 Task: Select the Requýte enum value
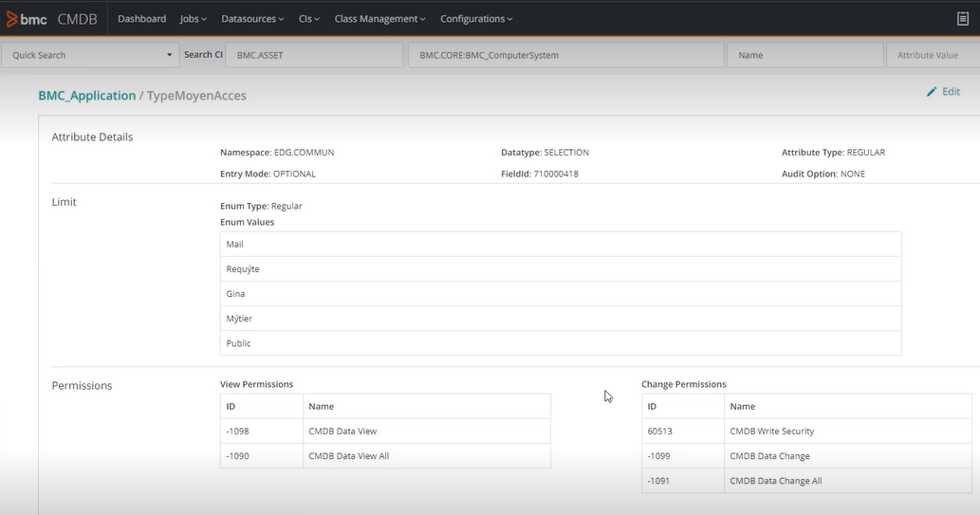coord(561,268)
